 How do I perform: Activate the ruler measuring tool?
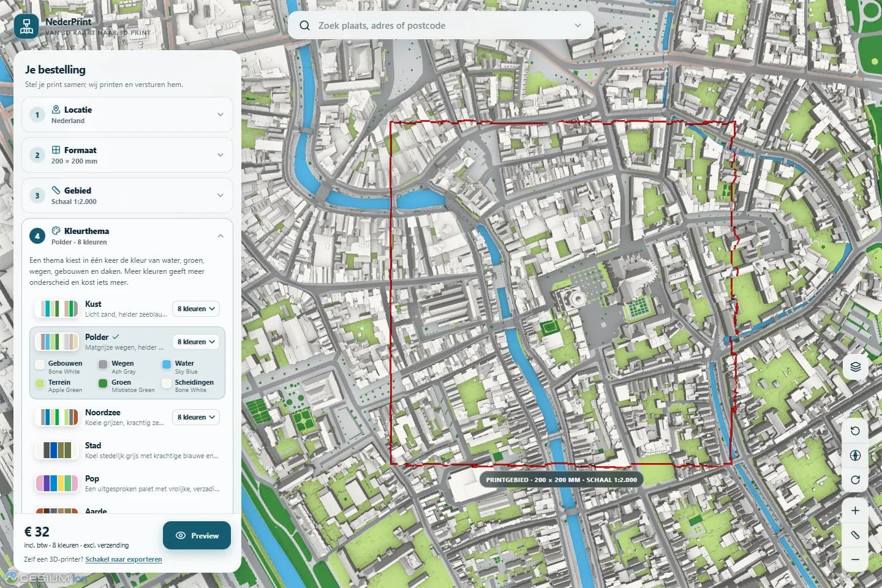856,535
